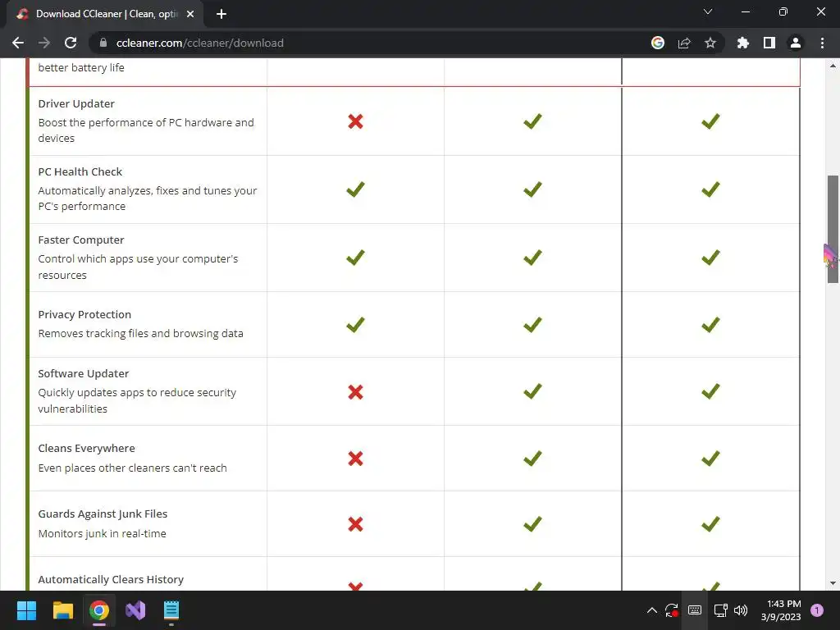Viewport: 840px width, 630px height.
Task: Open a new browser tab
Action: click(221, 14)
